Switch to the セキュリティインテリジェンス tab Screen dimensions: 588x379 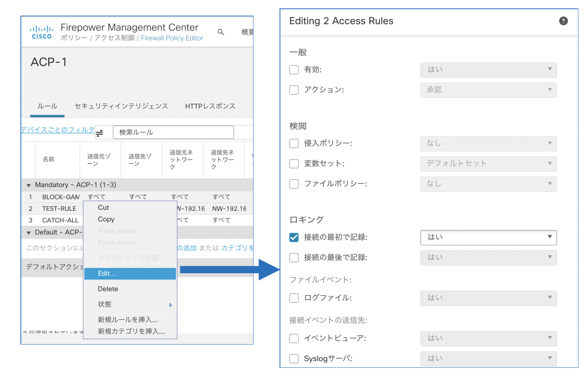pos(121,106)
